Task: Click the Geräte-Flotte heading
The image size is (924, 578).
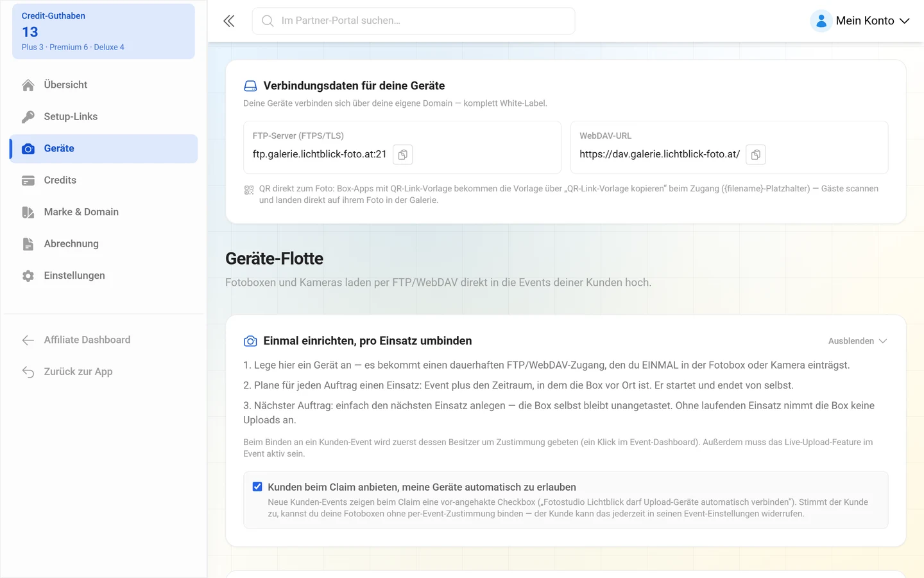Action: pyautogui.click(x=274, y=259)
